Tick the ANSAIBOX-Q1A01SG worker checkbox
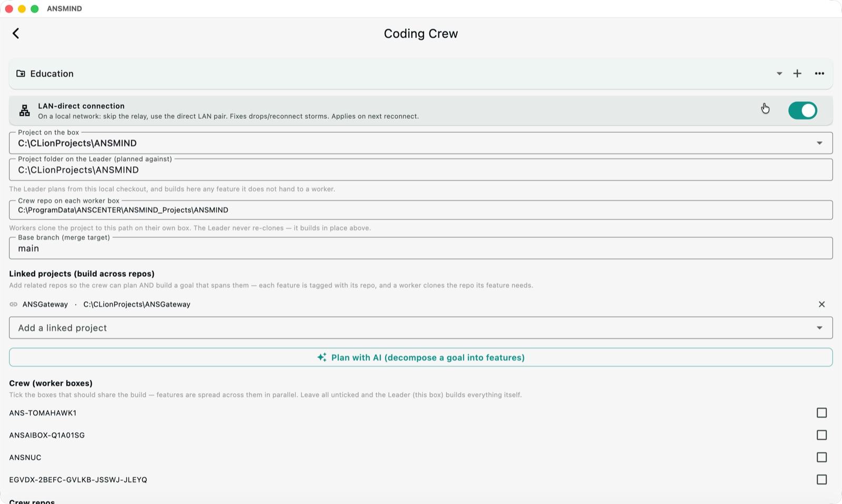This screenshot has width=842, height=504. pos(821,435)
